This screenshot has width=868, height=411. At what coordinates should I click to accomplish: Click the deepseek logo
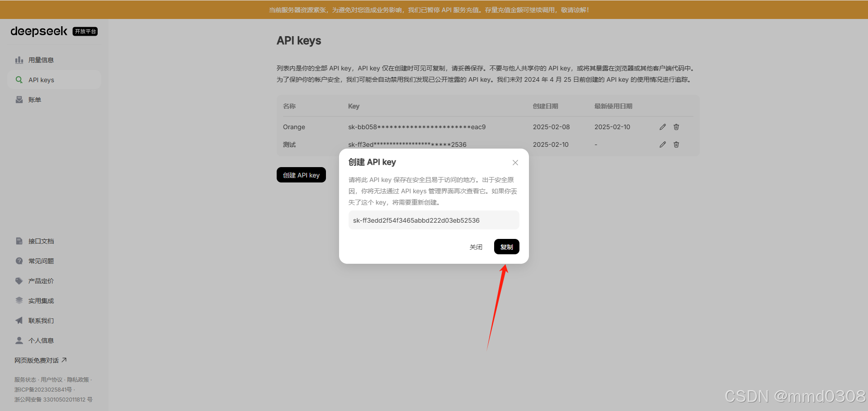[39, 31]
